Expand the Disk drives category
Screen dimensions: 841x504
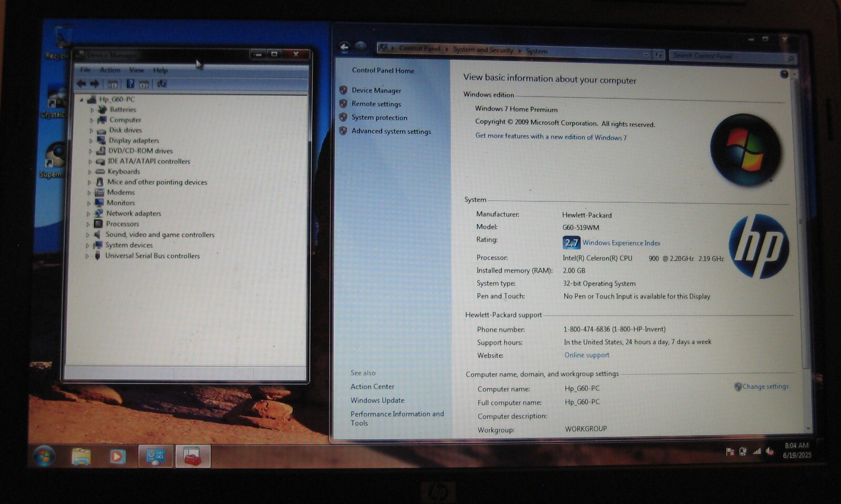click(x=91, y=130)
